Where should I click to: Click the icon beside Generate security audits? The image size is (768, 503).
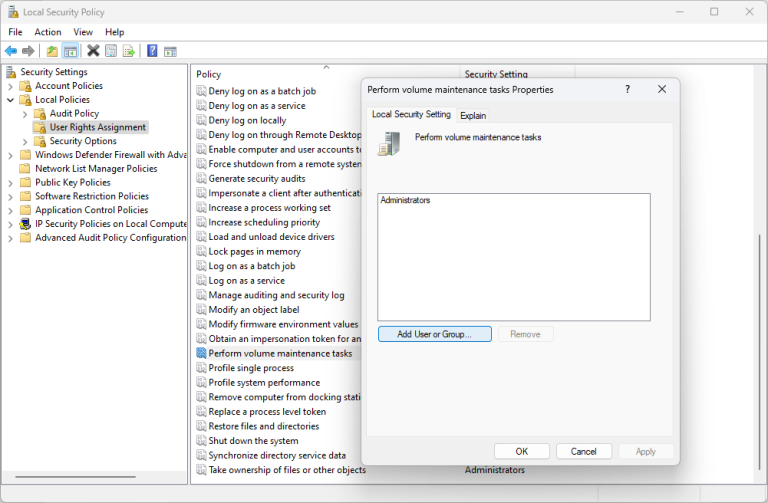click(201, 178)
